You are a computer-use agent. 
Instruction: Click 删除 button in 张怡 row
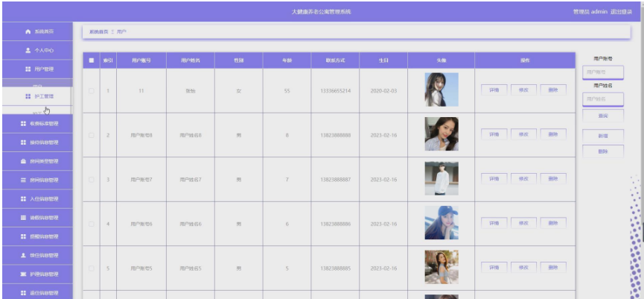click(x=553, y=89)
